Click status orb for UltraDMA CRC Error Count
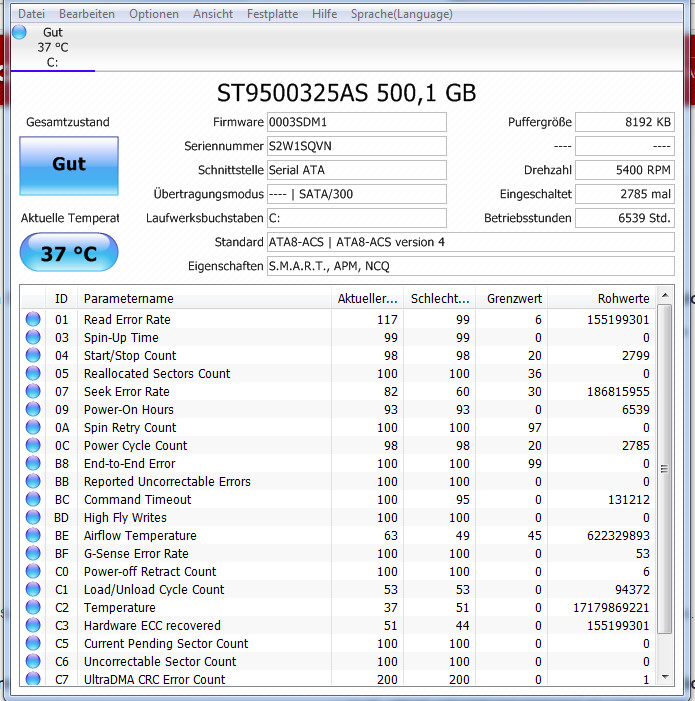The image size is (695, 701). 33,678
